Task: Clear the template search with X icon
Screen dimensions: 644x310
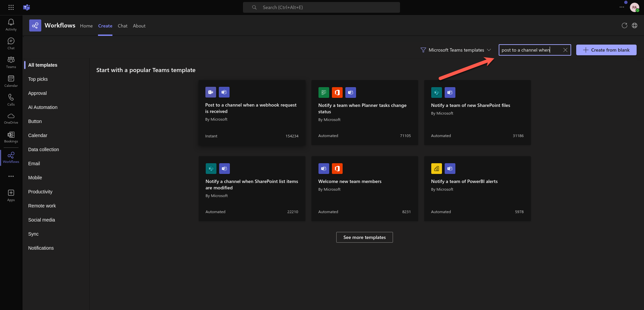Action: coord(565,50)
